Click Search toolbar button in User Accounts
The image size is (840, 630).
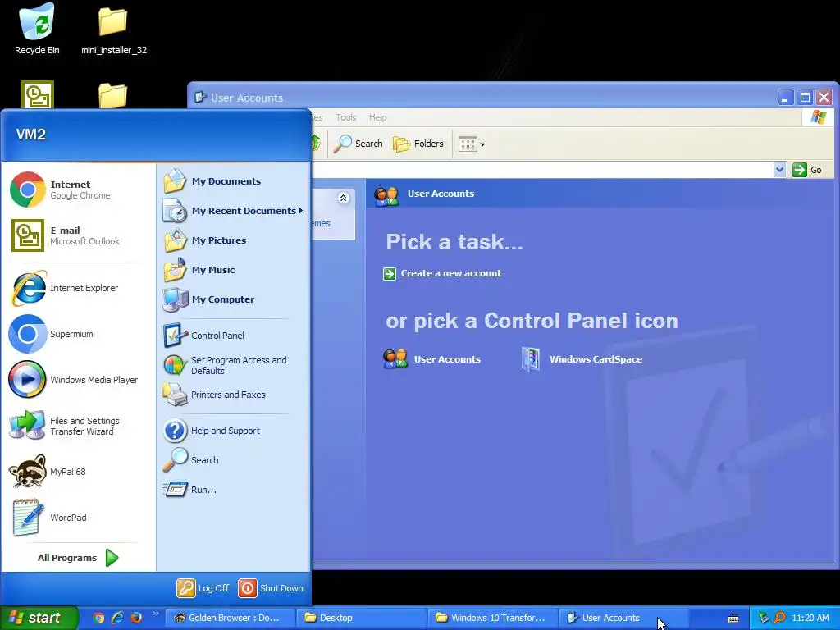[358, 144]
